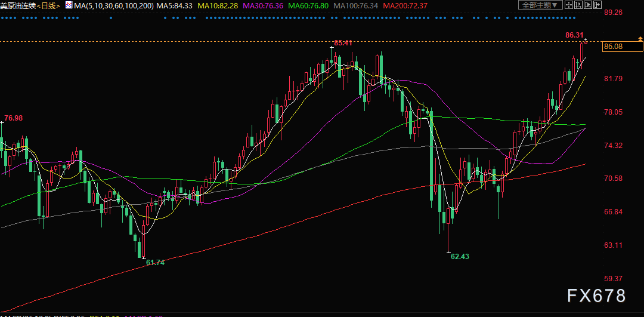
Task: Click the MA10:82.28 value label
Action: [218, 5]
